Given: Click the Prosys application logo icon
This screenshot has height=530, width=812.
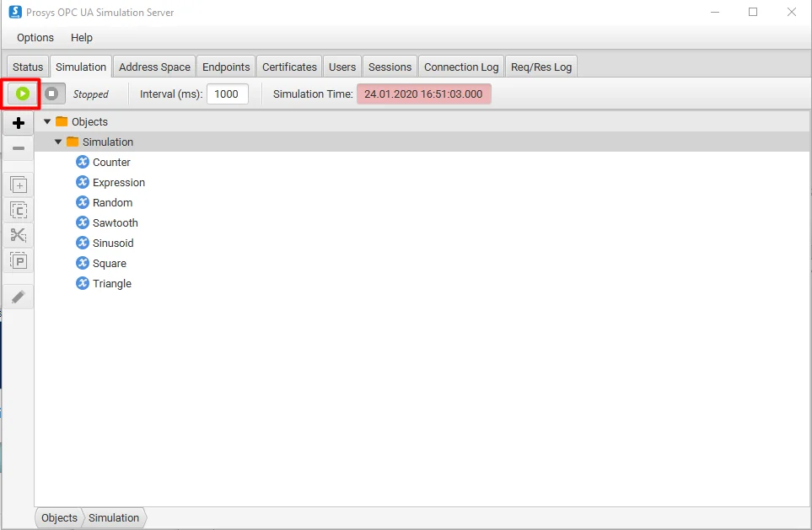Looking at the screenshot, I should point(15,12).
